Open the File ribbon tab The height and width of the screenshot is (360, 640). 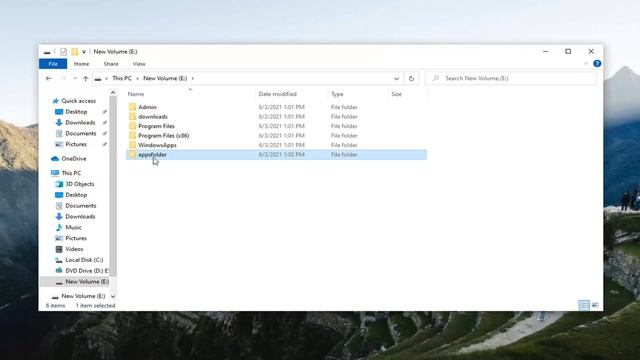click(x=53, y=64)
